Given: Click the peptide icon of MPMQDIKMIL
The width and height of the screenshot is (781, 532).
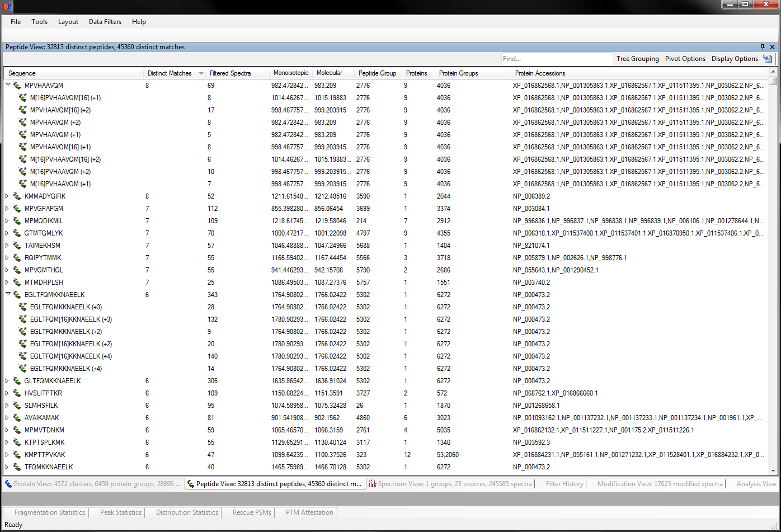Looking at the screenshot, I should pyautogui.click(x=17, y=221).
